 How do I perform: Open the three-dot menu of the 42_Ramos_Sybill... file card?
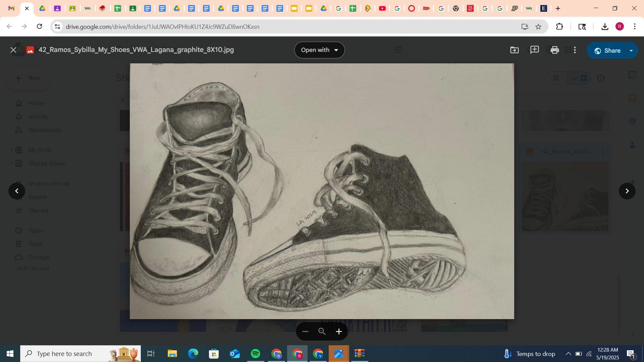[x=603, y=152]
